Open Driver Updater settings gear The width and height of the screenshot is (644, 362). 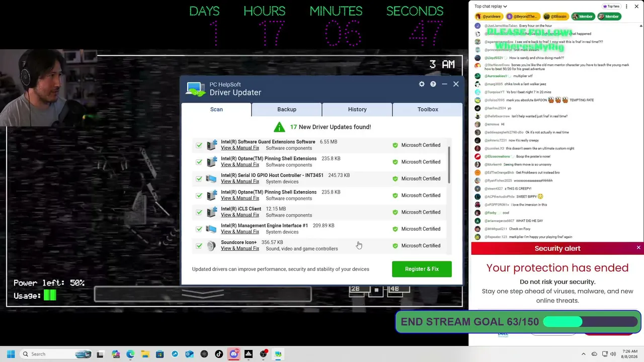(x=422, y=84)
